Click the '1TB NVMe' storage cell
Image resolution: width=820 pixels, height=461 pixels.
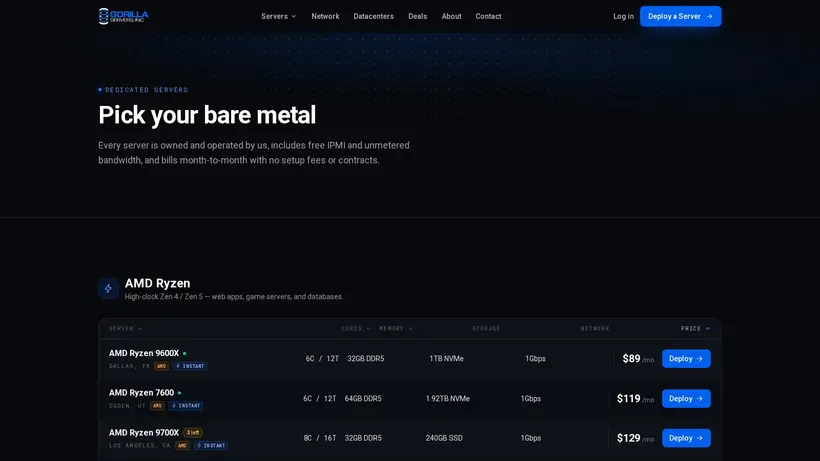(x=447, y=359)
